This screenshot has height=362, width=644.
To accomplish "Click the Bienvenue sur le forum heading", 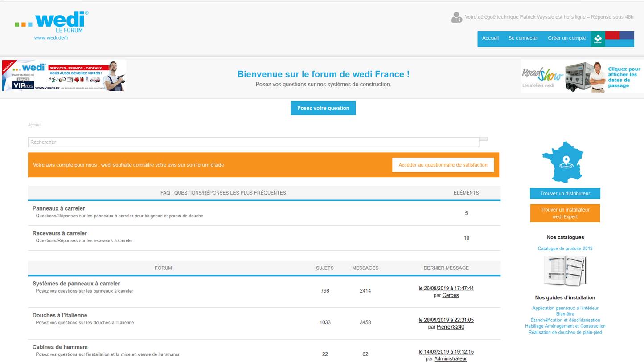I will coord(323,74).
